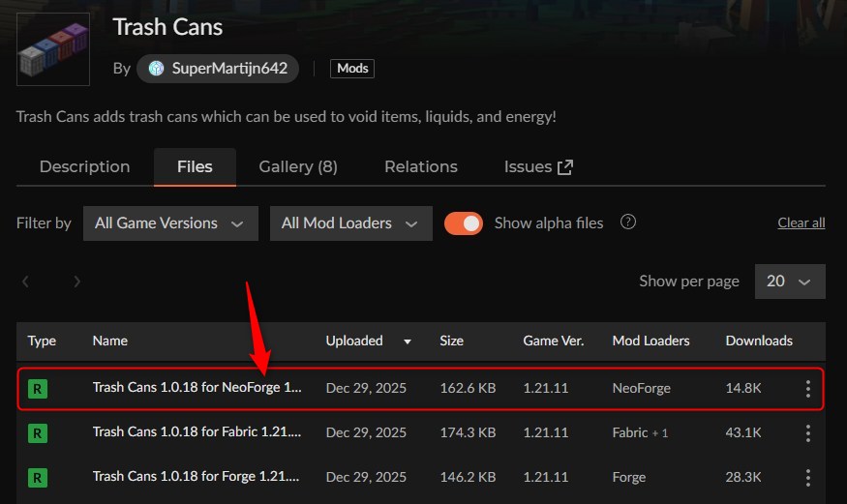Click the SuperMartijn642 avatar icon

point(156,69)
